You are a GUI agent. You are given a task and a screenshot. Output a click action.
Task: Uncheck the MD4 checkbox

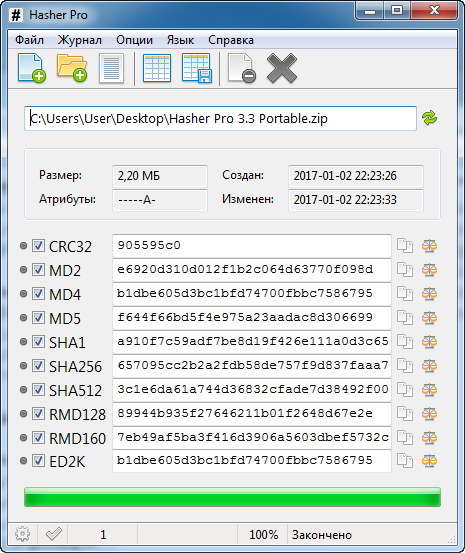[38, 293]
